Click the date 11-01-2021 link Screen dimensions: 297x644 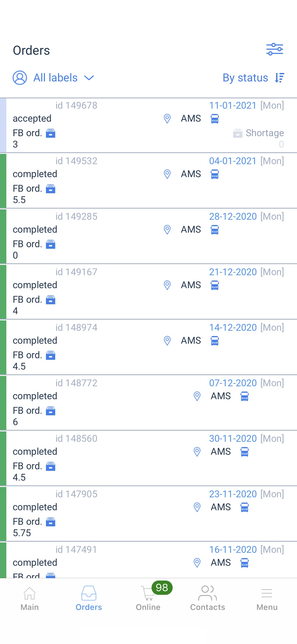tap(233, 105)
